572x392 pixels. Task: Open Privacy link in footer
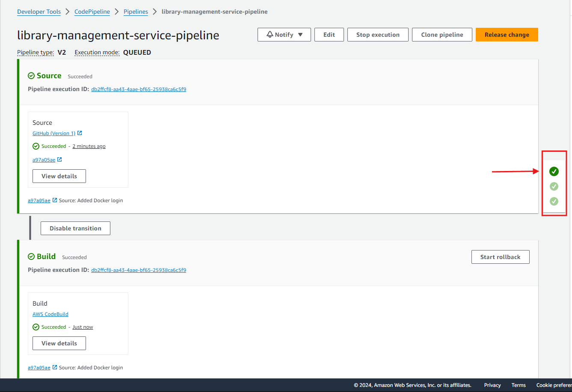(492, 385)
